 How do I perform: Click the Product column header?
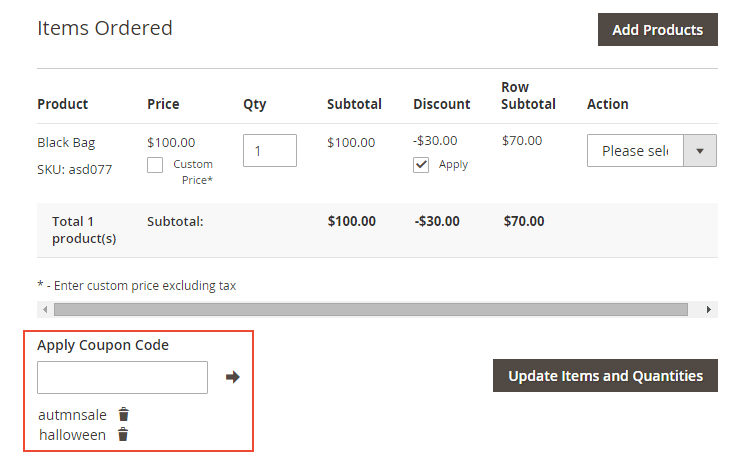point(63,104)
